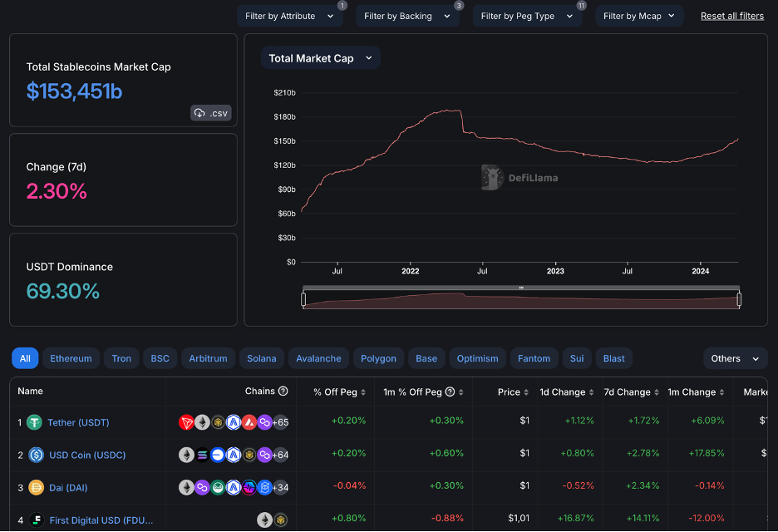This screenshot has width=778, height=532.
Task: Select the Optimism chain tab
Action: pyautogui.click(x=477, y=358)
